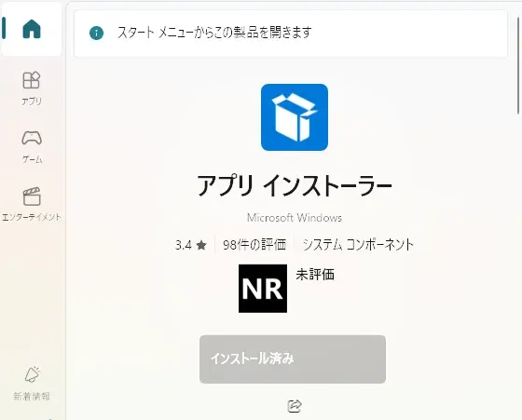
Task: Click the 3.4 star rating
Action: (x=191, y=245)
